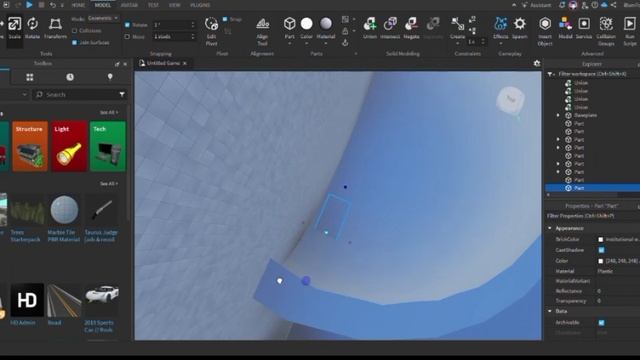Select the Scale tool
Screen dimensions: 640x360
tap(14, 27)
